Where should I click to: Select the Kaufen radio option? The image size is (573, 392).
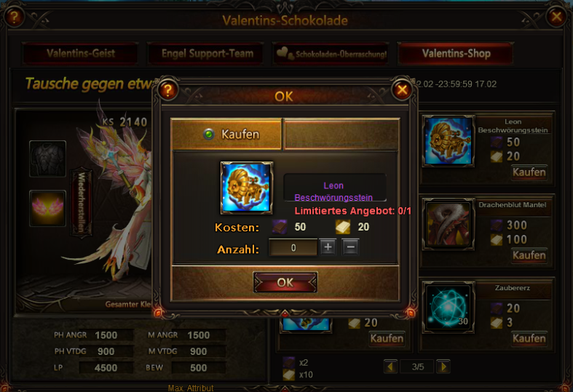209,135
